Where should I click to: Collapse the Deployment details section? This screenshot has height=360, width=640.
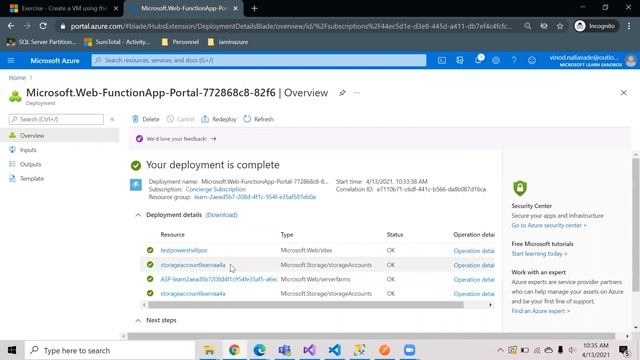coord(138,215)
